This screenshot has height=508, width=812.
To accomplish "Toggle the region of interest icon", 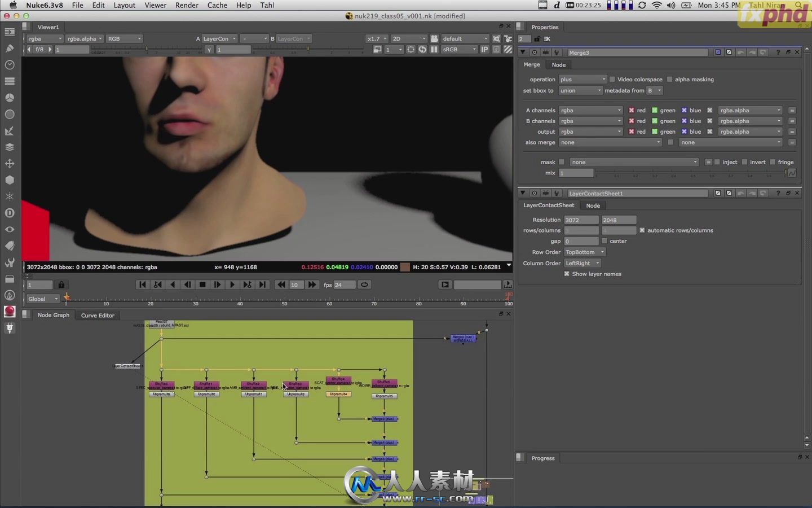I will (411, 50).
